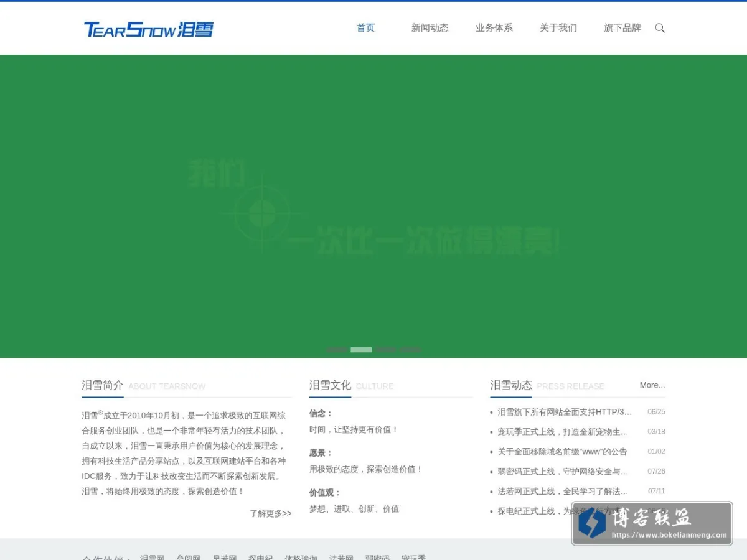Open More... link beside 泪雪动态
The image size is (747, 560).
coord(652,385)
